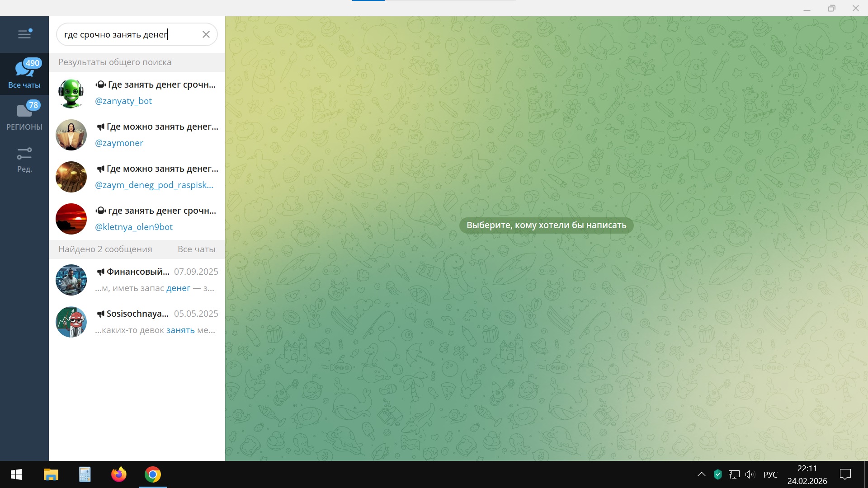Image resolution: width=868 pixels, height=488 pixels.
Task: Open Финансовый message from 07.09.2025
Action: point(156,280)
